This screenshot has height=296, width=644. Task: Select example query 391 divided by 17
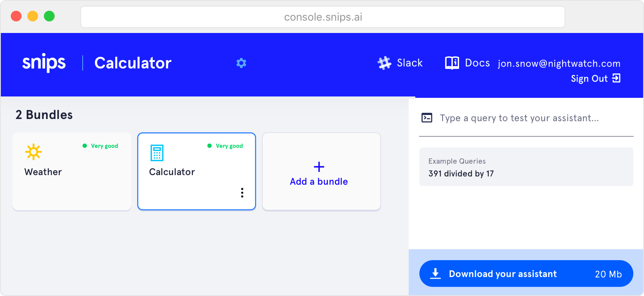[x=461, y=174]
